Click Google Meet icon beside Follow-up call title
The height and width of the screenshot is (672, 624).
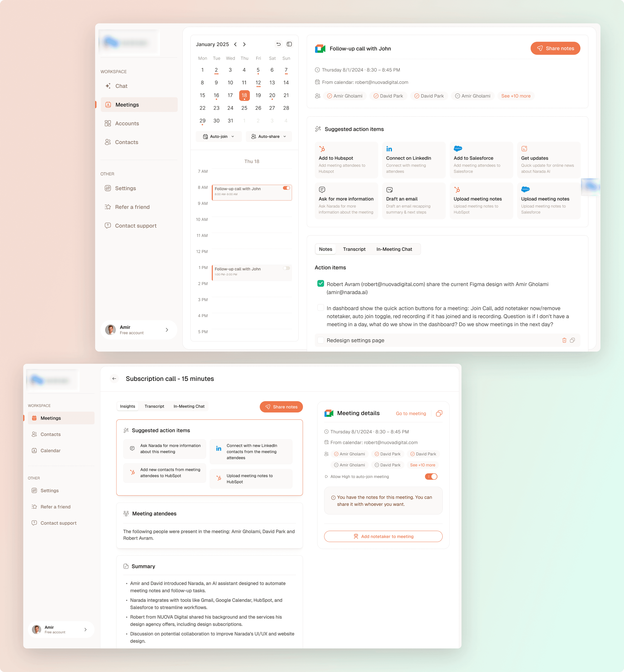pyautogui.click(x=320, y=49)
